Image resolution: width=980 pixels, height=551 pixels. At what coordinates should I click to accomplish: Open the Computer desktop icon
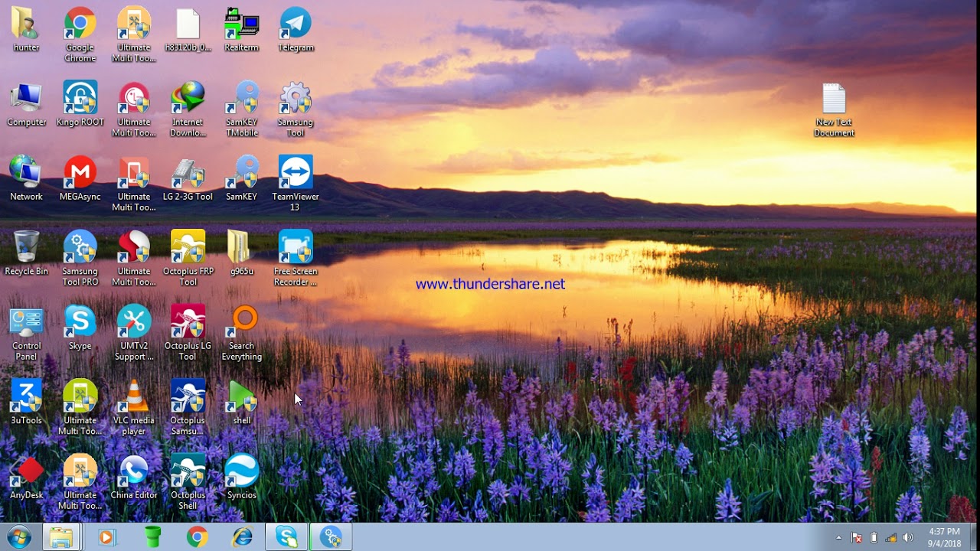(x=26, y=104)
